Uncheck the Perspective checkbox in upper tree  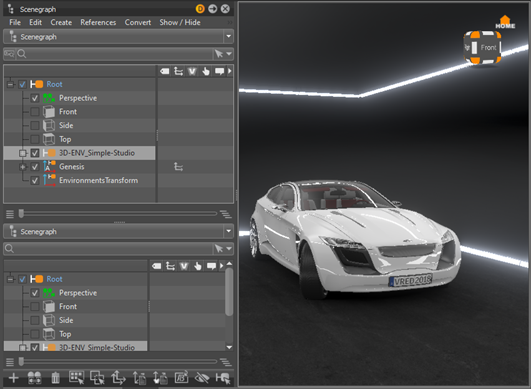tap(35, 98)
